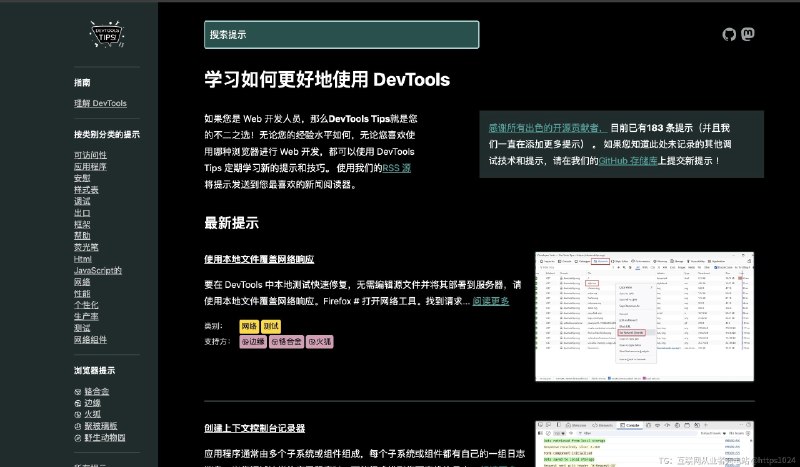Select the 网络 category in sidebar
Viewport: 800px width, 467px height.
point(82,282)
